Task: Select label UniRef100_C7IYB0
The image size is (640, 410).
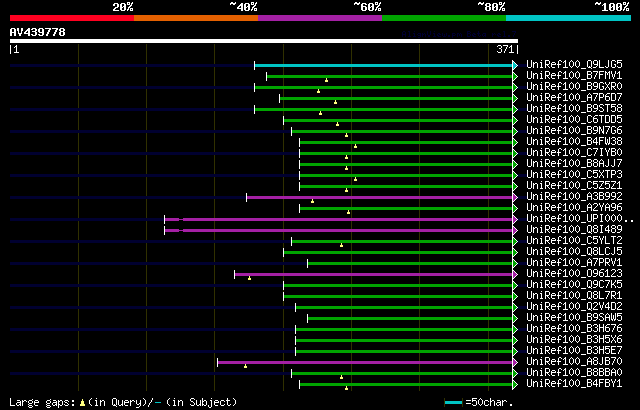Action: click(574, 153)
